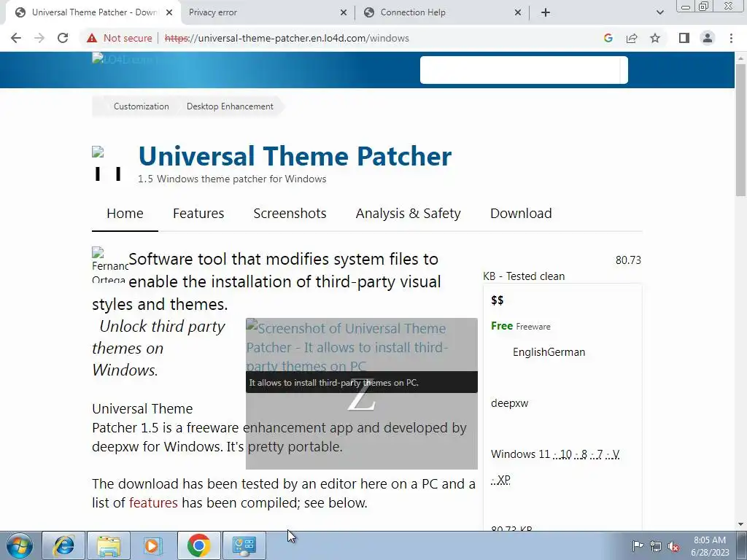Click the KB - Tested clean text
This screenshot has height=560, width=747.
(x=524, y=276)
